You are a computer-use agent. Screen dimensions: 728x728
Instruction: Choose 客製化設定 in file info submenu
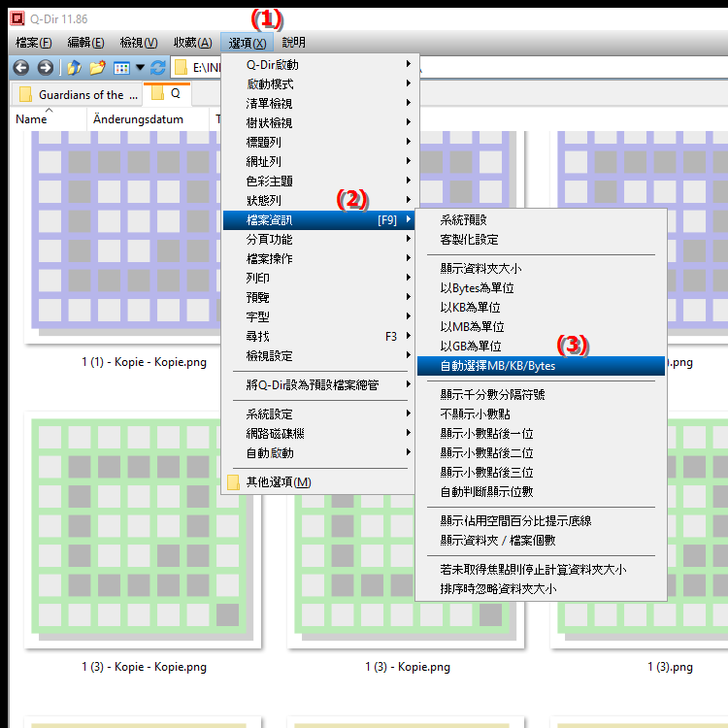coord(541,240)
